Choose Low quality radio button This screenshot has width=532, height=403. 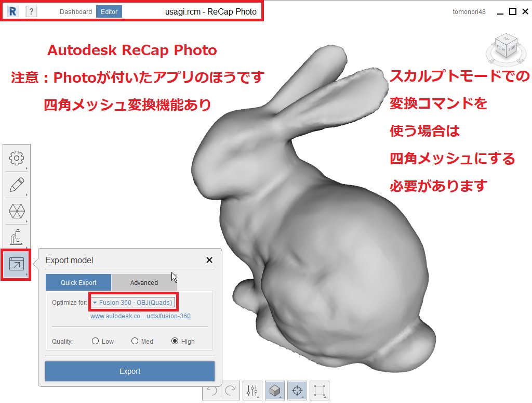96,341
